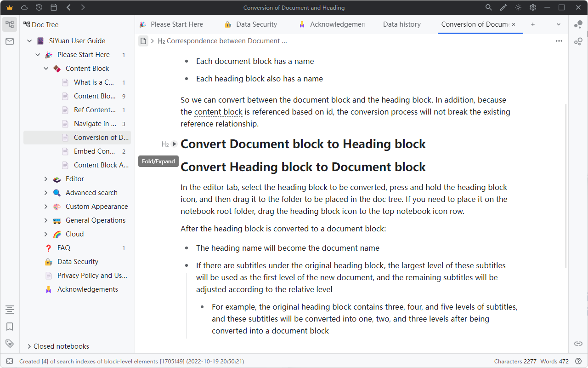Screen dimensions: 588x368
Task: Toggle read-only edit mode pencil icon
Action: point(503,7)
